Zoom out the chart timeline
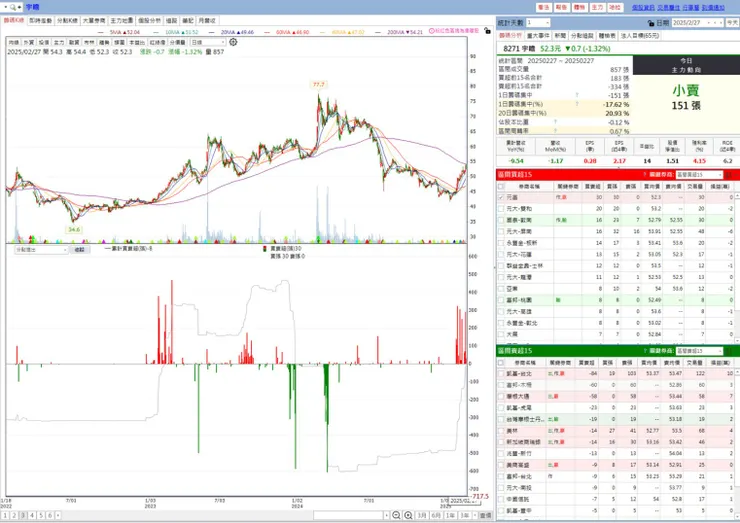Viewport: 740px width, 523px height. pos(396,515)
